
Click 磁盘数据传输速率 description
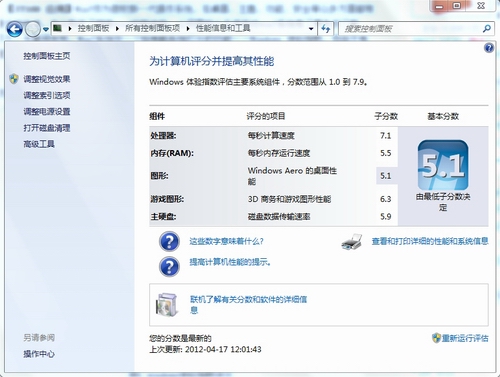tap(279, 217)
